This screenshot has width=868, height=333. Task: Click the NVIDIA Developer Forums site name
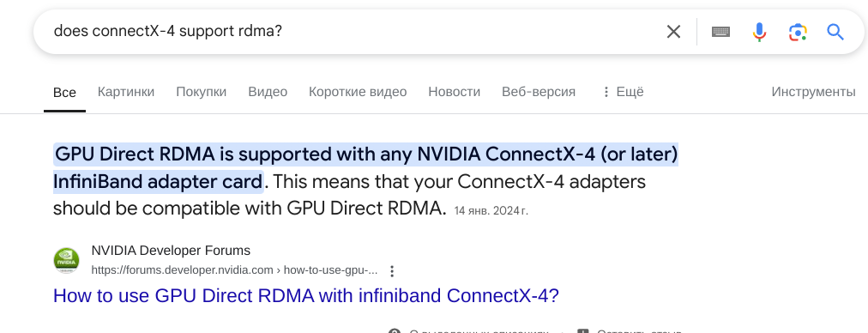tap(171, 251)
